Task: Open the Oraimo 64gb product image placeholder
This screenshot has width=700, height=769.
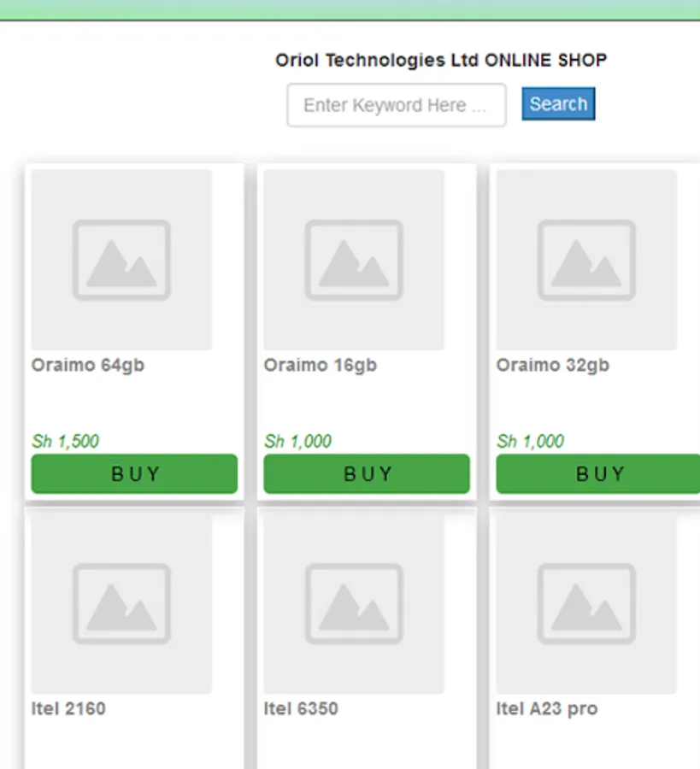Action: [121, 260]
